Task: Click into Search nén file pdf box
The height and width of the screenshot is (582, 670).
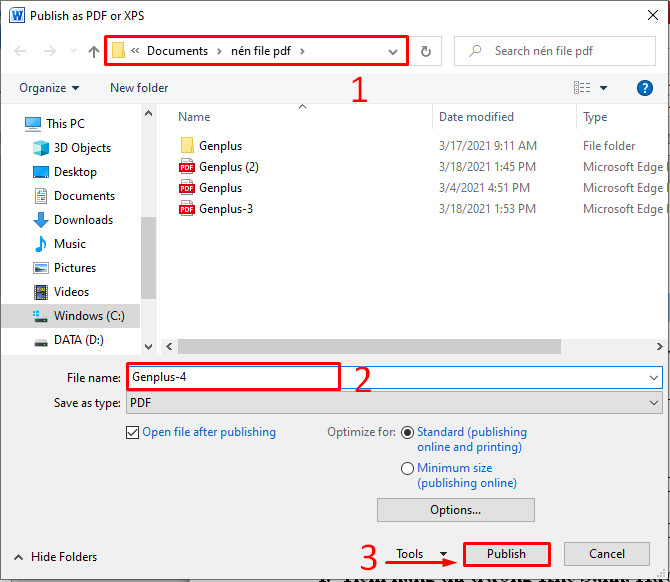Action: (555, 51)
